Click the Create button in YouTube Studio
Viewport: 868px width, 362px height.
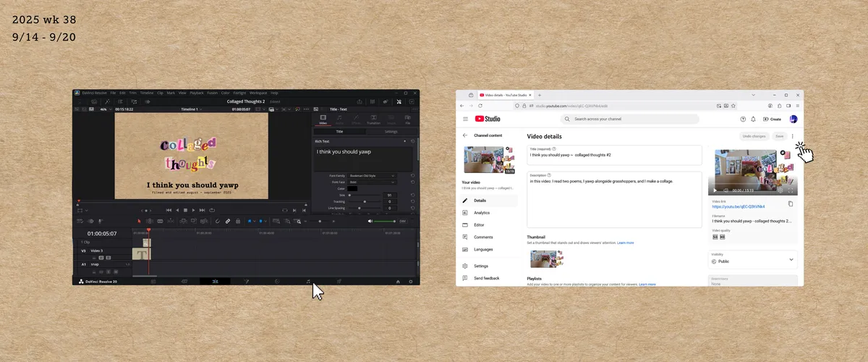click(x=773, y=119)
